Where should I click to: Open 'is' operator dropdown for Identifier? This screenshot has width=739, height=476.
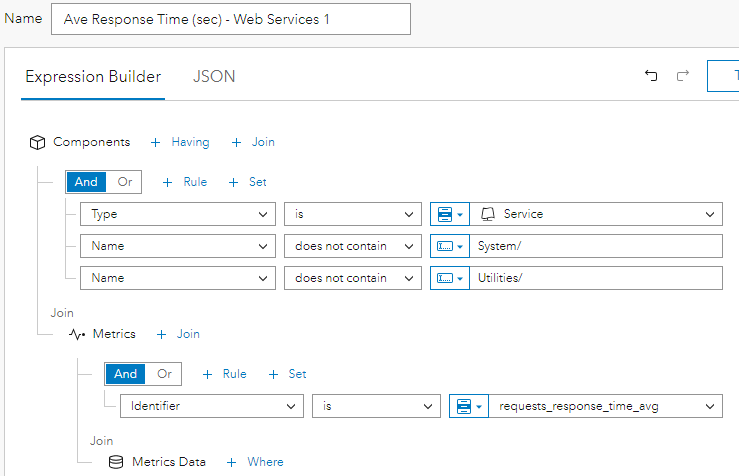pyautogui.click(x=376, y=406)
